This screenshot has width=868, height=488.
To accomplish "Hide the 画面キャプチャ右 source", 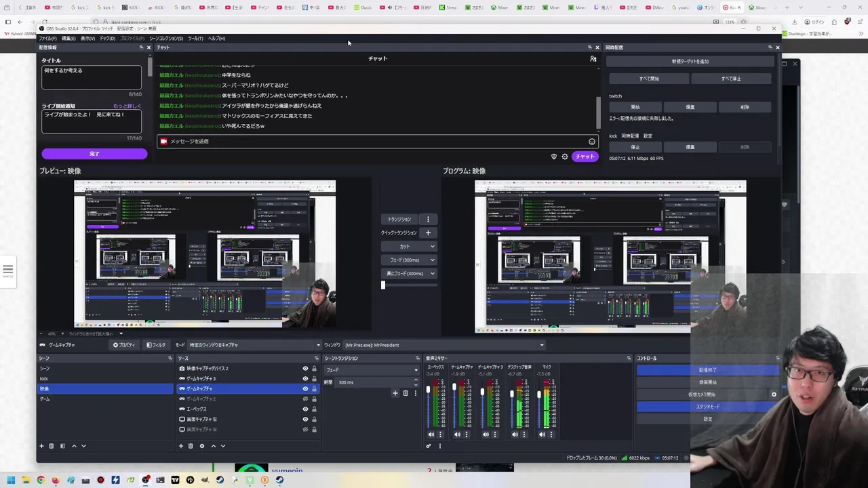I will [x=305, y=419].
